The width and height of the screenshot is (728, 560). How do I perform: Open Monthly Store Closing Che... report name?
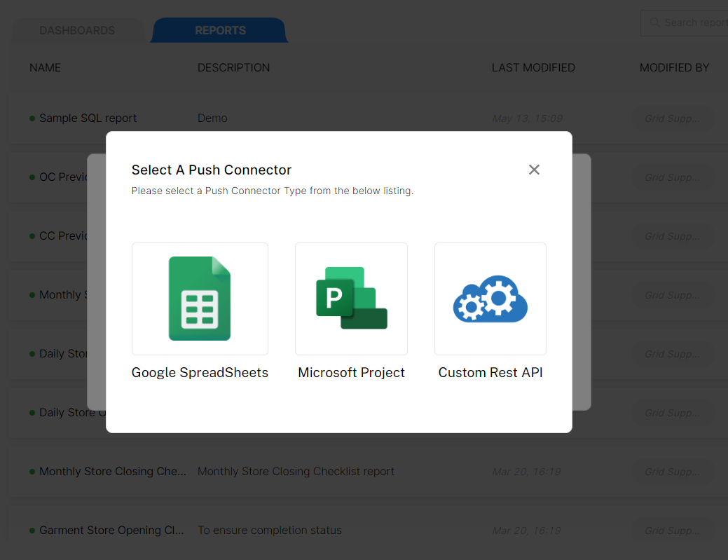[x=112, y=472]
